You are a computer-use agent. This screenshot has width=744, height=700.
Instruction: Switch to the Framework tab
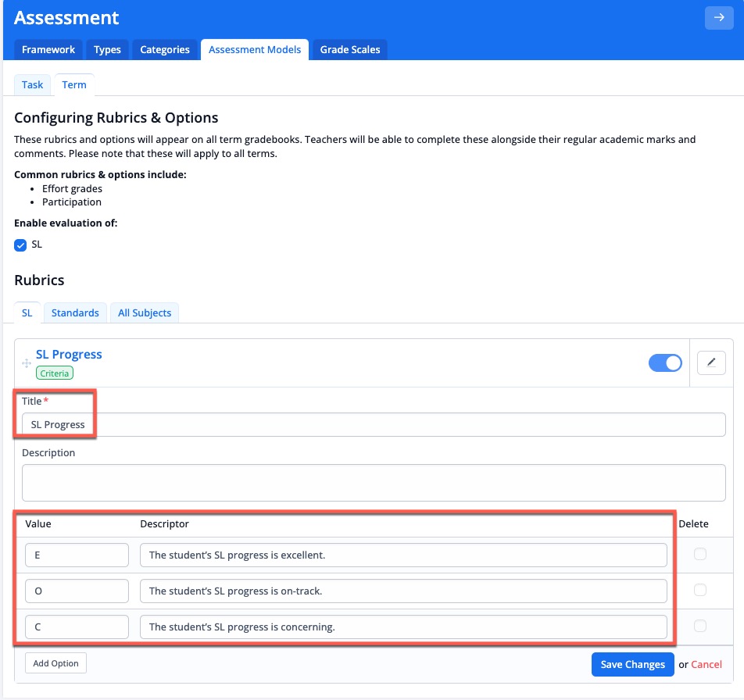point(48,49)
